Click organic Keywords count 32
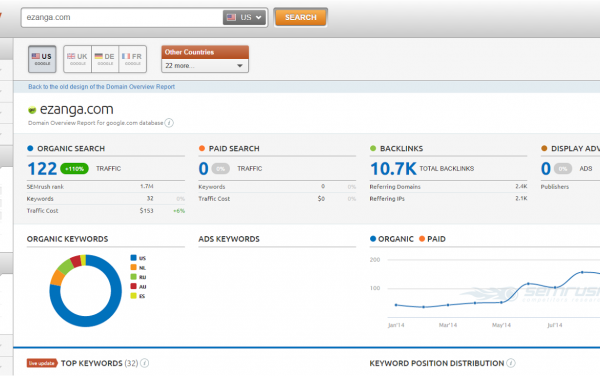 click(x=150, y=199)
